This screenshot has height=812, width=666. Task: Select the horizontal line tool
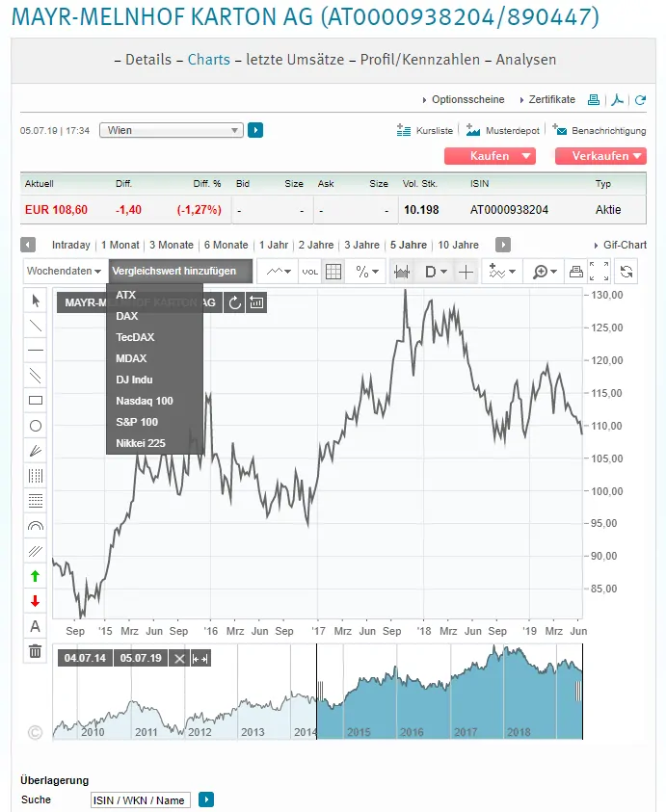36,351
